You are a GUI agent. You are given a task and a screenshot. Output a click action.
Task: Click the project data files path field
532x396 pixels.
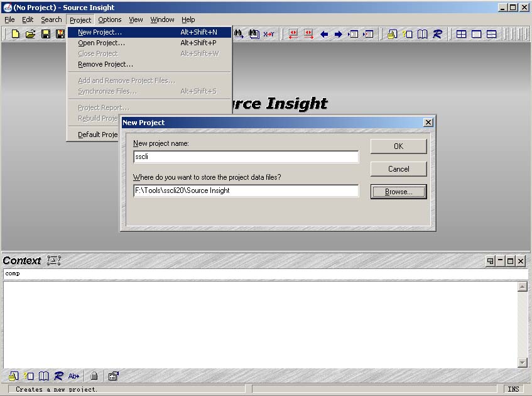pos(246,190)
